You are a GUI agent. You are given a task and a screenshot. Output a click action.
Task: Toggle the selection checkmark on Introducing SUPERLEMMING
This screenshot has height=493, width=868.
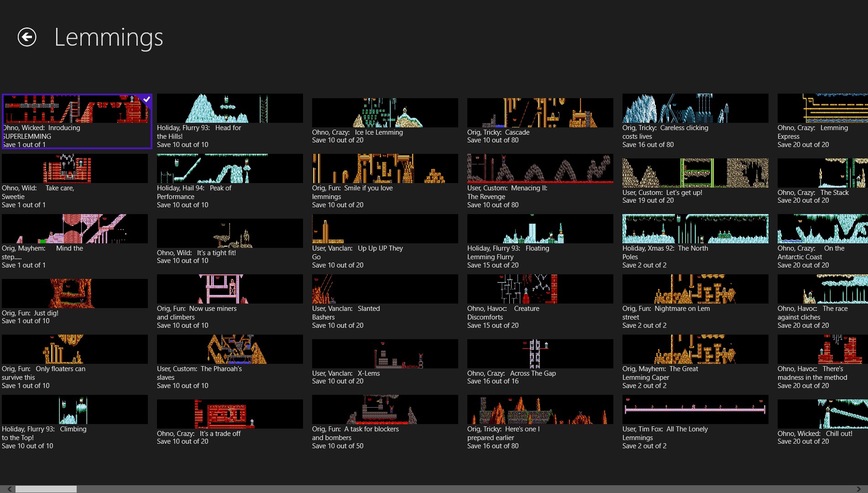146,99
